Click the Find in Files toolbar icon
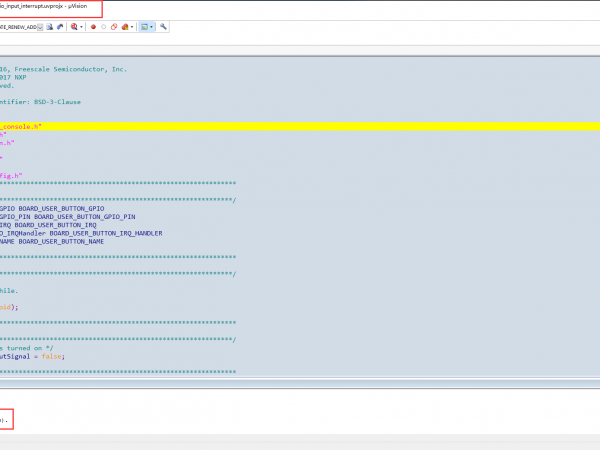Image resolution: width=600 pixels, height=450 pixels. coord(50,27)
